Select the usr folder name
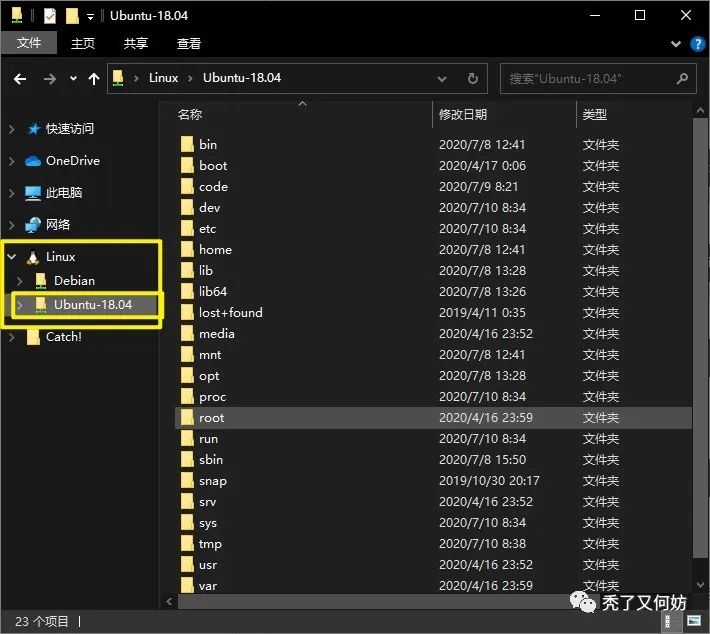The height and width of the screenshot is (634, 710). 208,565
